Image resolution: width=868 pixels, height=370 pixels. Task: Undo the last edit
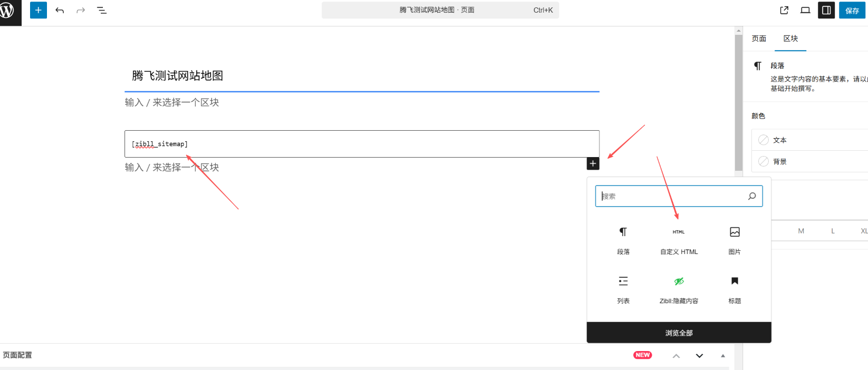click(60, 10)
